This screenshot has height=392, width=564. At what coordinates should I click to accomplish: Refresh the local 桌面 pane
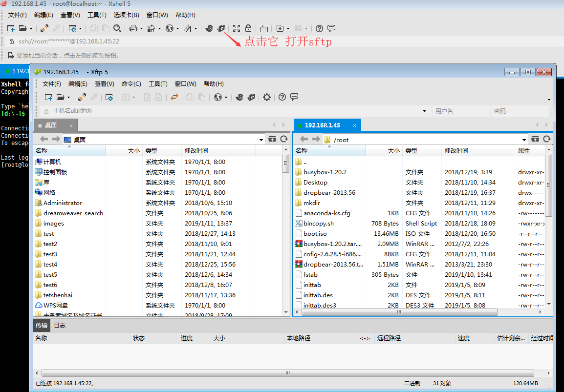[x=284, y=139]
